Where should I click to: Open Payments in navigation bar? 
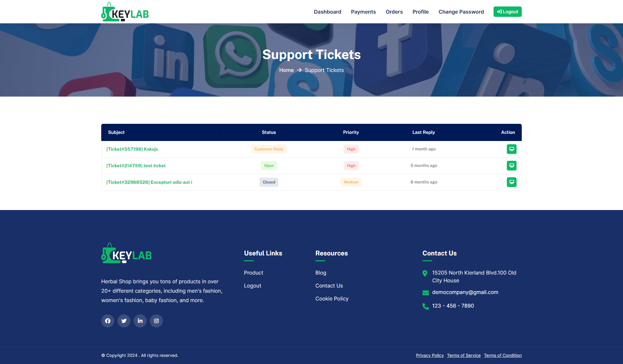(x=363, y=12)
